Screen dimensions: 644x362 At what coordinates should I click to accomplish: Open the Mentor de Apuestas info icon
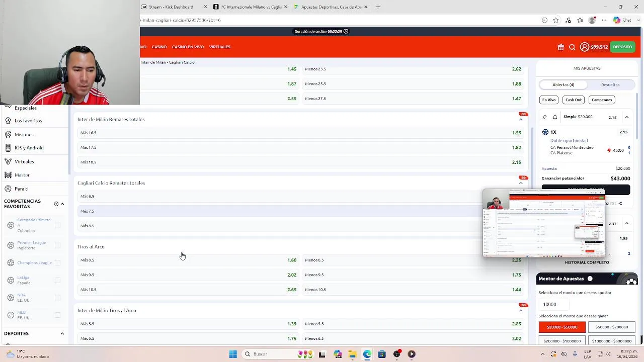coord(590,279)
